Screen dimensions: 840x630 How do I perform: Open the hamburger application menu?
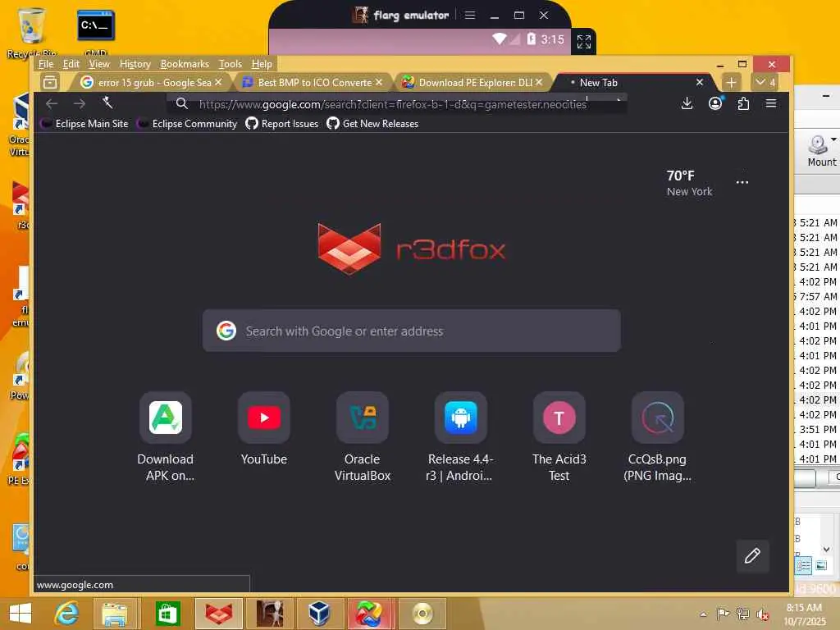(x=771, y=103)
